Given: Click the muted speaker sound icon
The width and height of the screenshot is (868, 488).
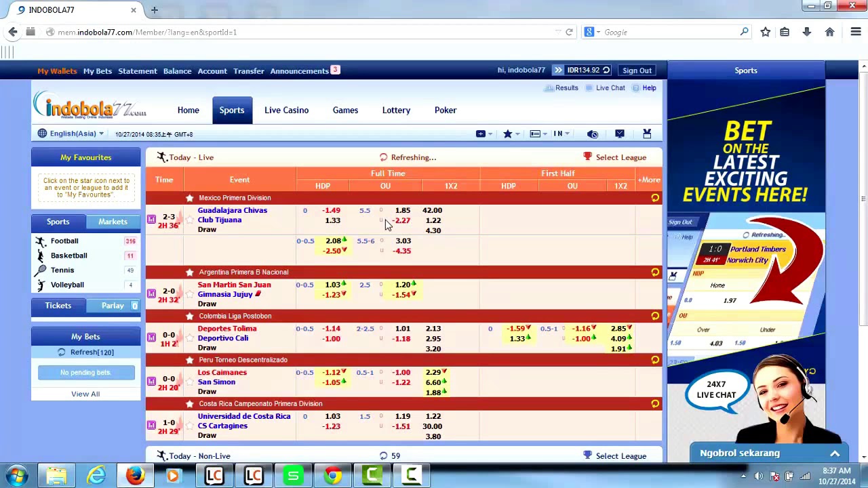Looking at the screenshot, I should tap(593, 134).
